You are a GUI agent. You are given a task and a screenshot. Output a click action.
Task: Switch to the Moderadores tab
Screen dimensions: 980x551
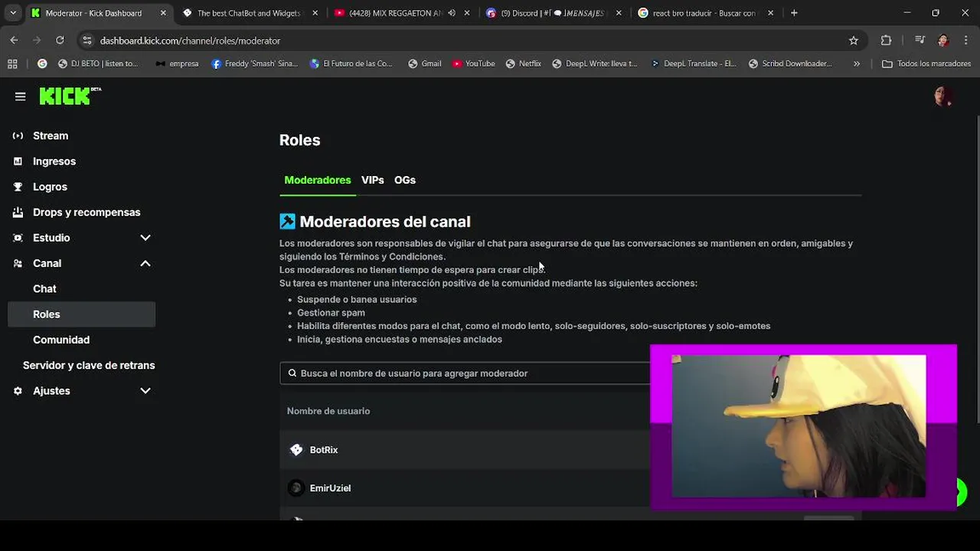click(x=318, y=180)
